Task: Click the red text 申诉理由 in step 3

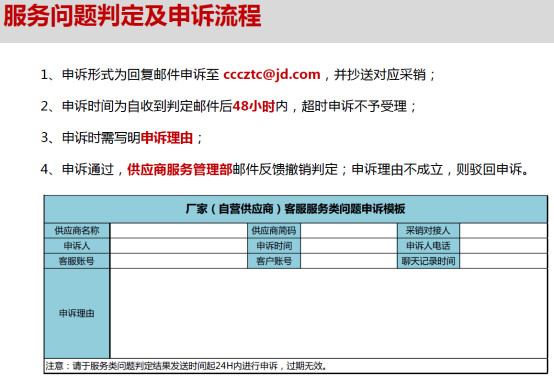Action: (x=167, y=137)
